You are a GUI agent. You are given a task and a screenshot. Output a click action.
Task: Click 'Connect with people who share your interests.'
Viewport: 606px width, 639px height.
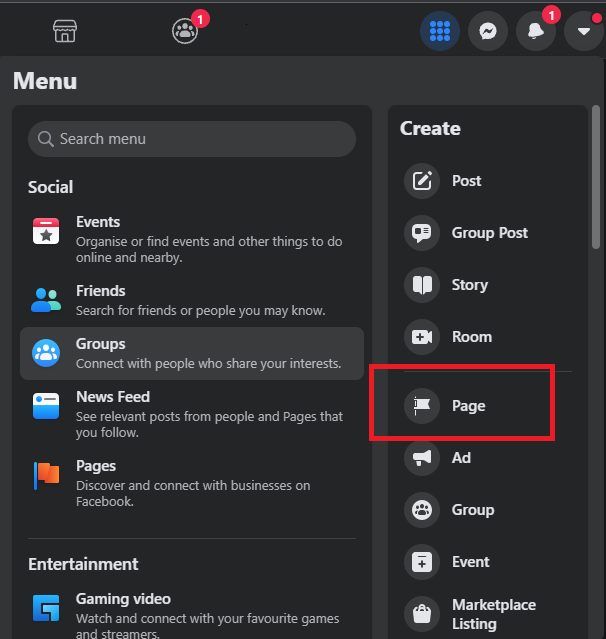tap(208, 364)
